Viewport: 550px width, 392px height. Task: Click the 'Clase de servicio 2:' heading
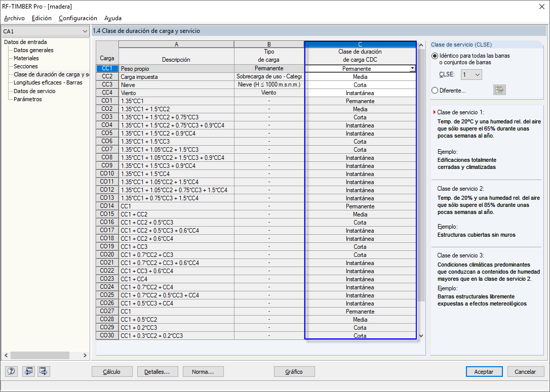[x=460, y=189]
